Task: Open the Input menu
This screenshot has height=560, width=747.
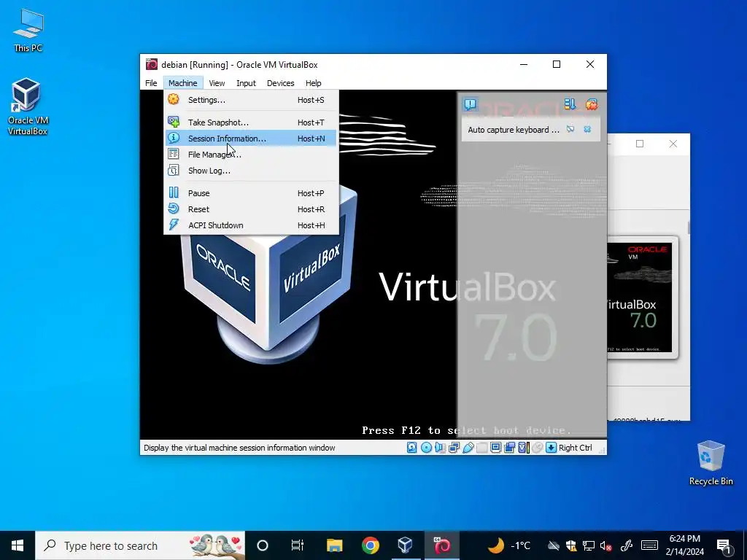Action: [247, 83]
